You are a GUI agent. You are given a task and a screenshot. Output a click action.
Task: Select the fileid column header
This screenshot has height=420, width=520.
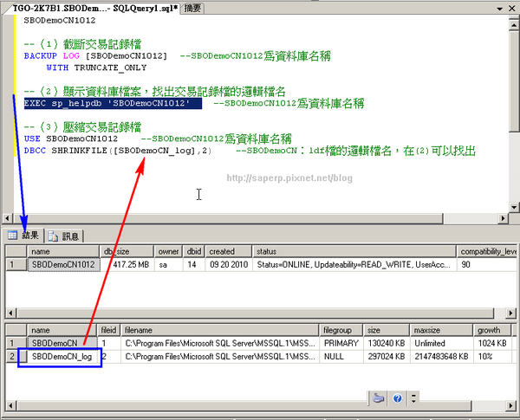108,330
